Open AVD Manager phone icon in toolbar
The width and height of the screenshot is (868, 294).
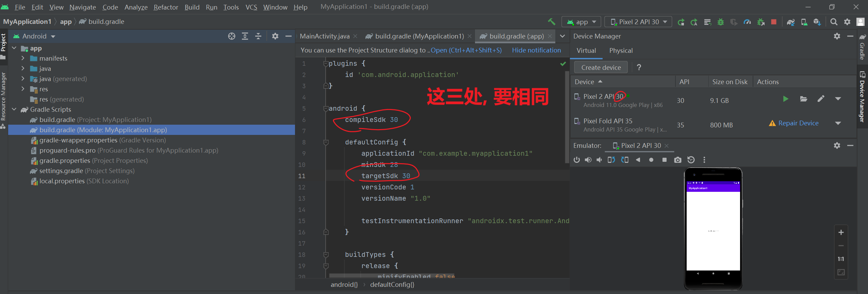tap(804, 22)
